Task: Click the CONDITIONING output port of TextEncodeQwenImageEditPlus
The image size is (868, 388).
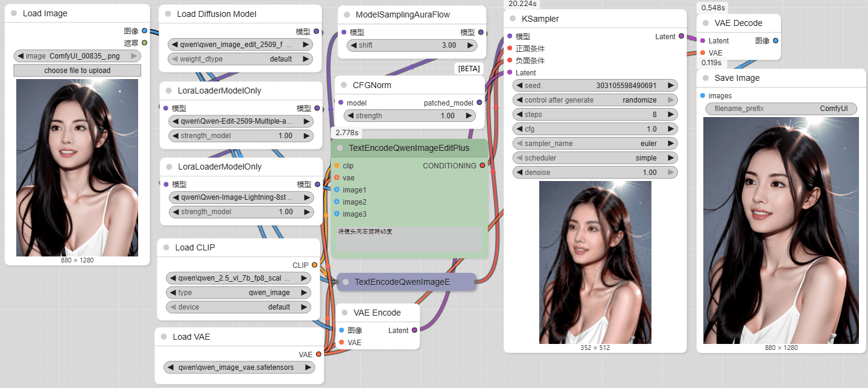Action: click(x=482, y=165)
